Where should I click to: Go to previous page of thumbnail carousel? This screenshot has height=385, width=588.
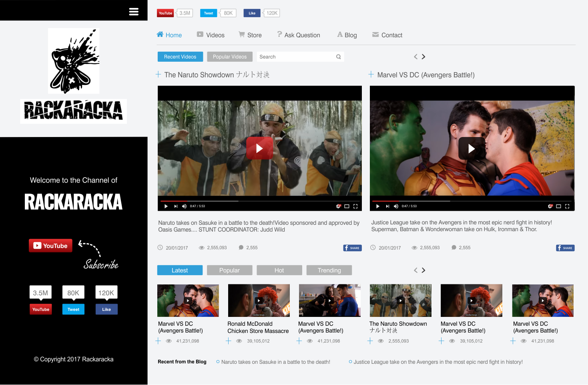(415, 270)
